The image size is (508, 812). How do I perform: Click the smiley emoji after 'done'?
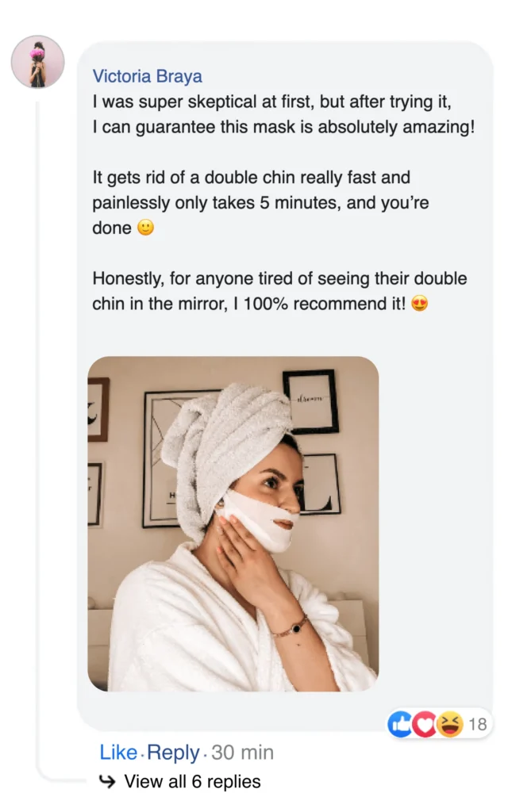(146, 228)
